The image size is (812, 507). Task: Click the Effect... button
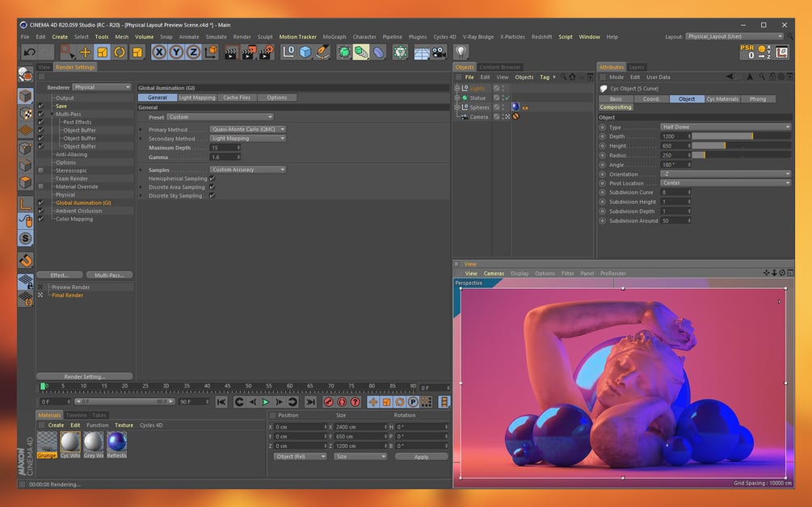[60, 274]
